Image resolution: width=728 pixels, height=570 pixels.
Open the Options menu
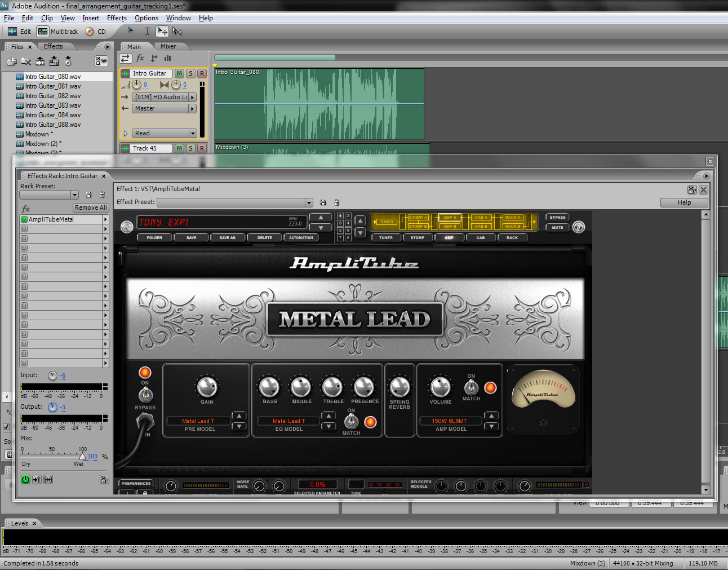(x=147, y=18)
